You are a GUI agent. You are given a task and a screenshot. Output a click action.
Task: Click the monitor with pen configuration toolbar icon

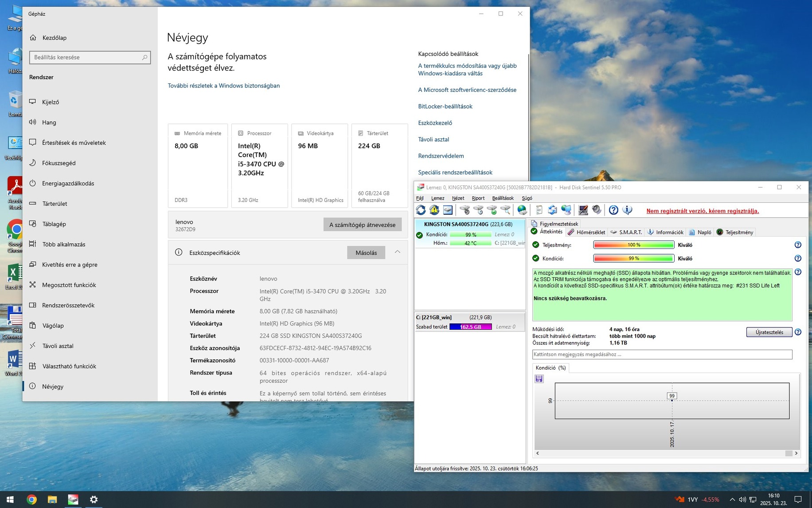click(583, 210)
